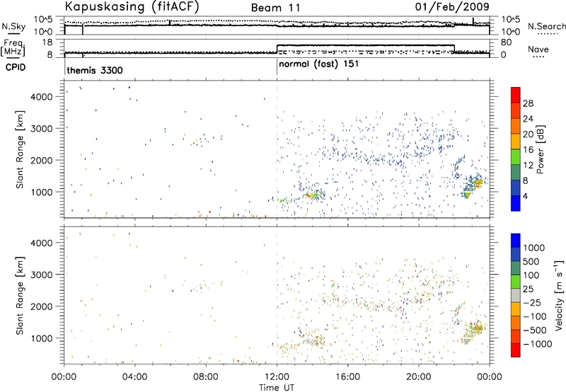566x392 pixels.
Task: Click the 'Power [dB]' colorbar title
Action: tap(541, 149)
